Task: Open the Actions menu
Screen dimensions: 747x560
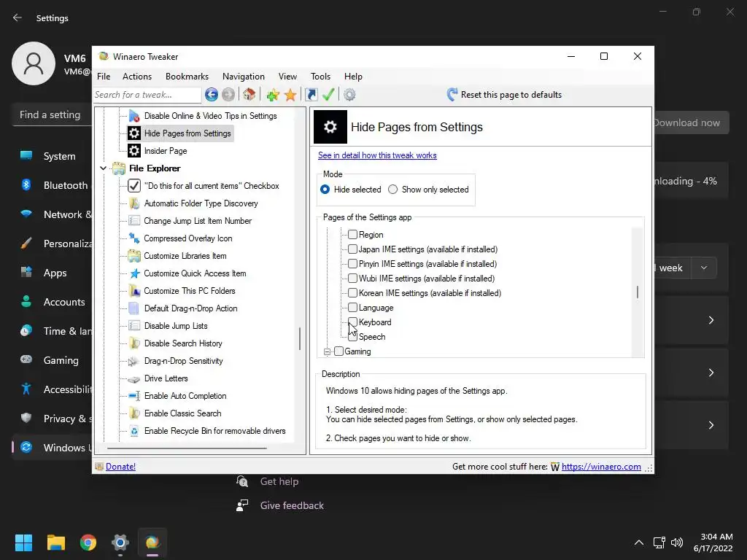Action: pos(136,76)
